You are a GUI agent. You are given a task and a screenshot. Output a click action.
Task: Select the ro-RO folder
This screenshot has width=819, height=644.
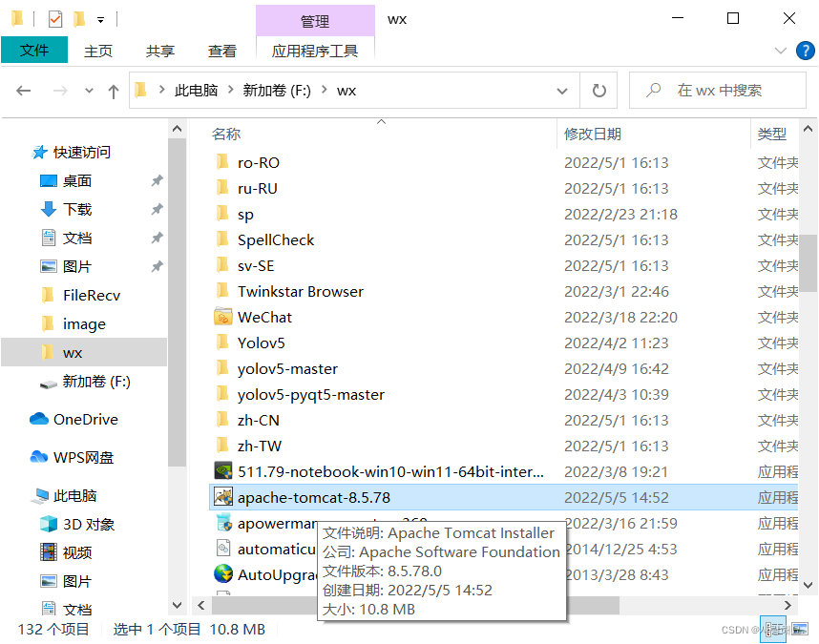point(258,163)
